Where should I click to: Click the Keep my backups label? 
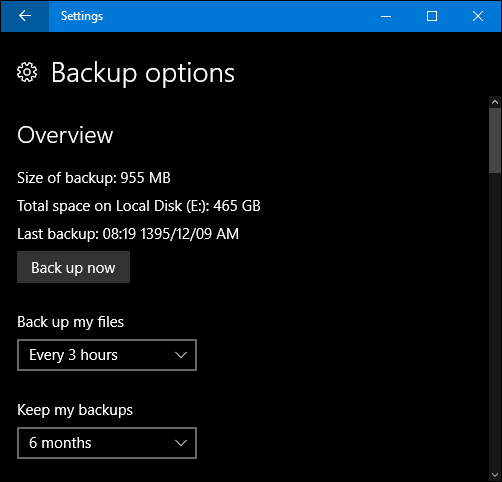(75, 410)
